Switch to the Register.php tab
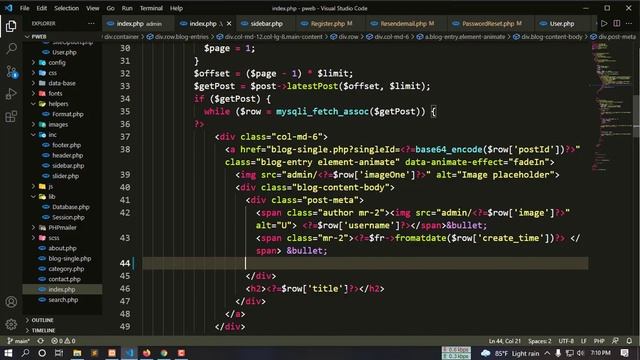640x360 pixels. tap(331, 24)
